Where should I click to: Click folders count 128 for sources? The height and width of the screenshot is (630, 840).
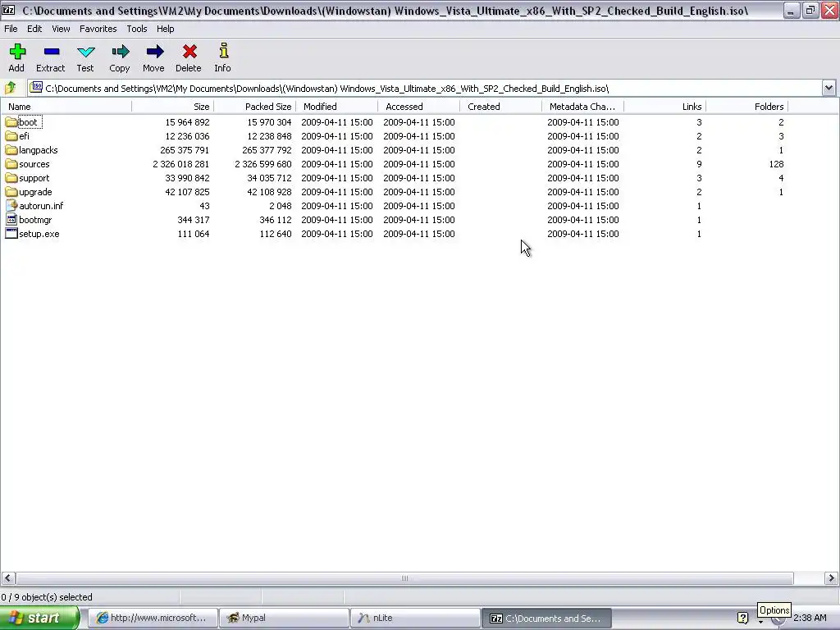(x=776, y=164)
